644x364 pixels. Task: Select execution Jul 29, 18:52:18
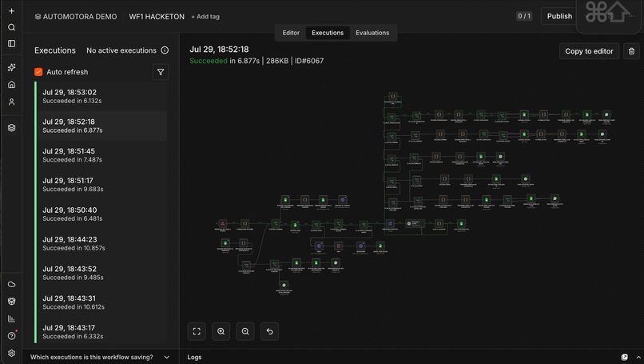pyautogui.click(x=101, y=126)
